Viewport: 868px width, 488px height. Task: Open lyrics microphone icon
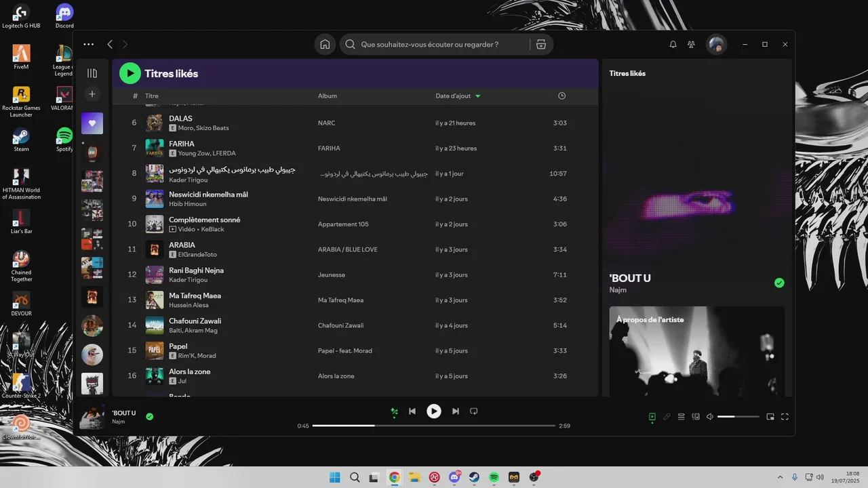(667, 417)
